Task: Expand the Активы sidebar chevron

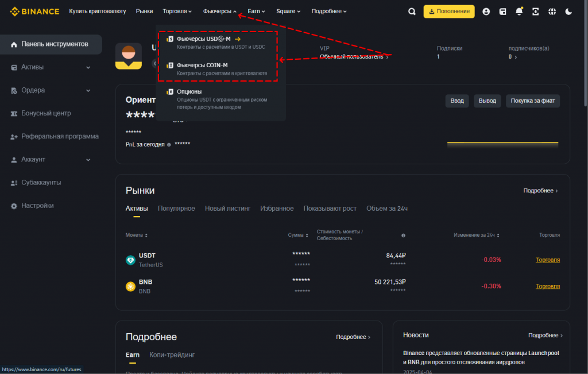Action: pyautogui.click(x=88, y=68)
